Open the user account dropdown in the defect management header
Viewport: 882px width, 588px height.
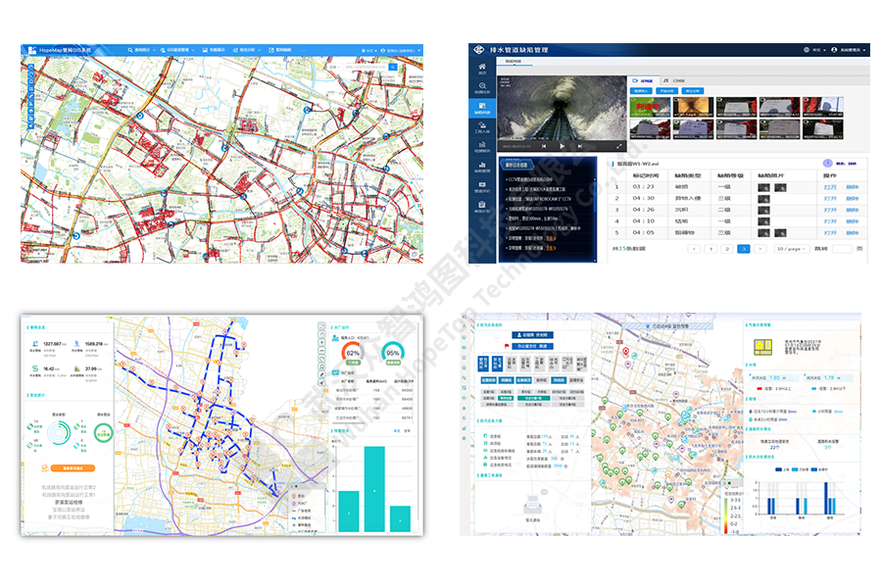tap(849, 50)
